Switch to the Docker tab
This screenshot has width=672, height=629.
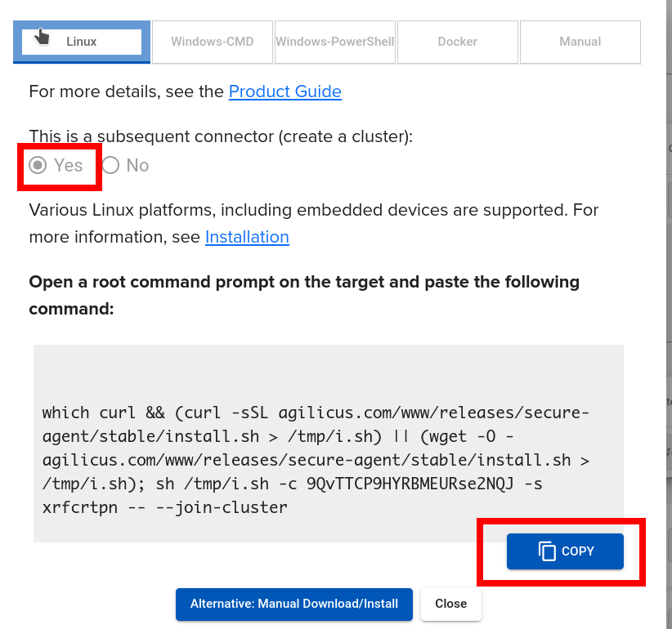(x=457, y=42)
